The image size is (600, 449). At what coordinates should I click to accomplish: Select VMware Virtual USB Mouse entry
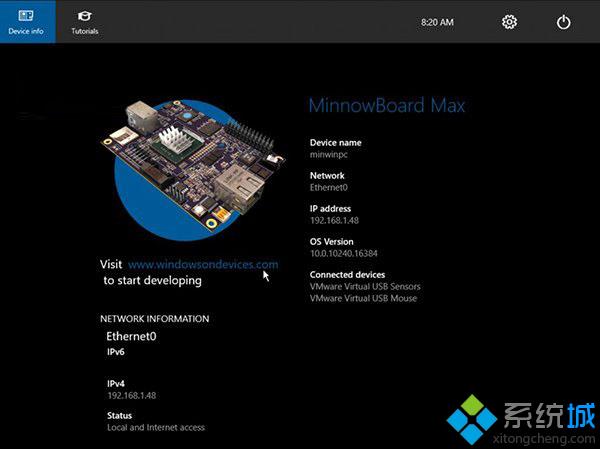coord(363,298)
